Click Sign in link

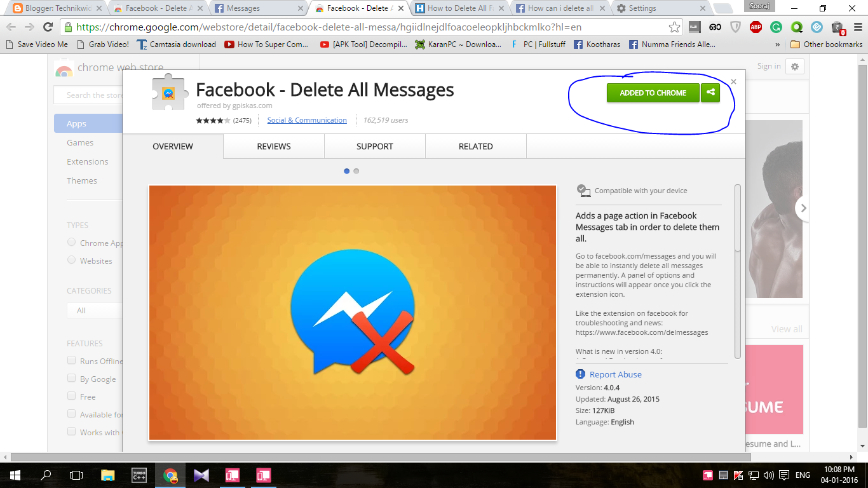[769, 66]
